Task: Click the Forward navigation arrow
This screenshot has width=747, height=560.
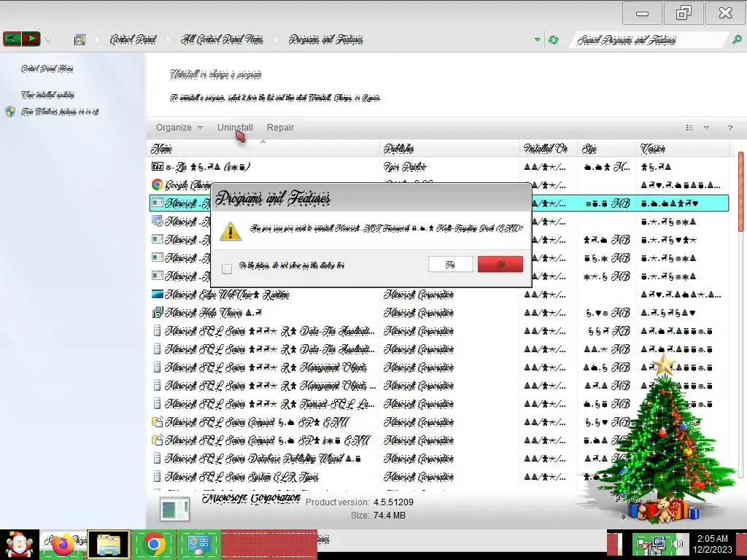Action: pyautogui.click(x=31, y=39)
